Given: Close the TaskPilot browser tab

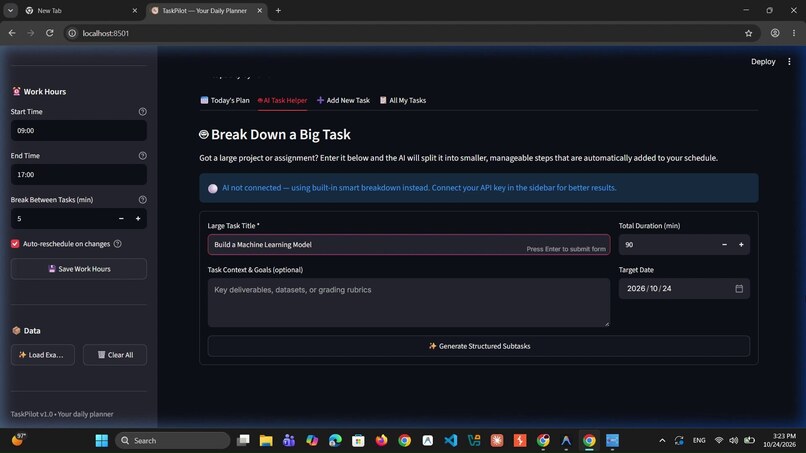Looking at the screenshot, I should [x=260, y=10].
